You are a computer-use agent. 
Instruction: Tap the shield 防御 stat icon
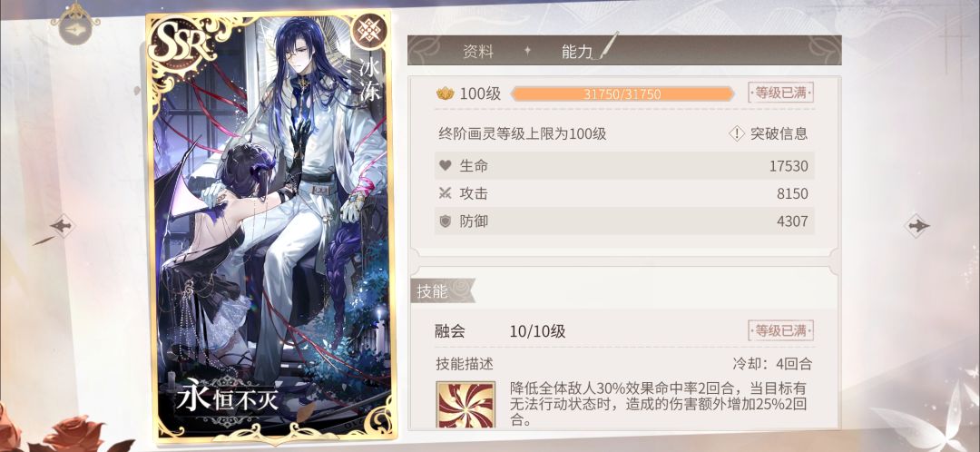coord(445,221)
